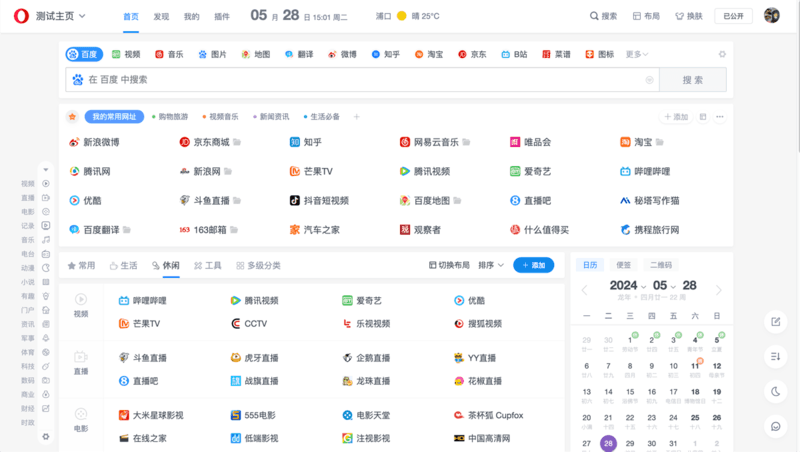Click the 已公开 button
The height and width of the screenshot is (452, 800).
[x=733, y=16]
